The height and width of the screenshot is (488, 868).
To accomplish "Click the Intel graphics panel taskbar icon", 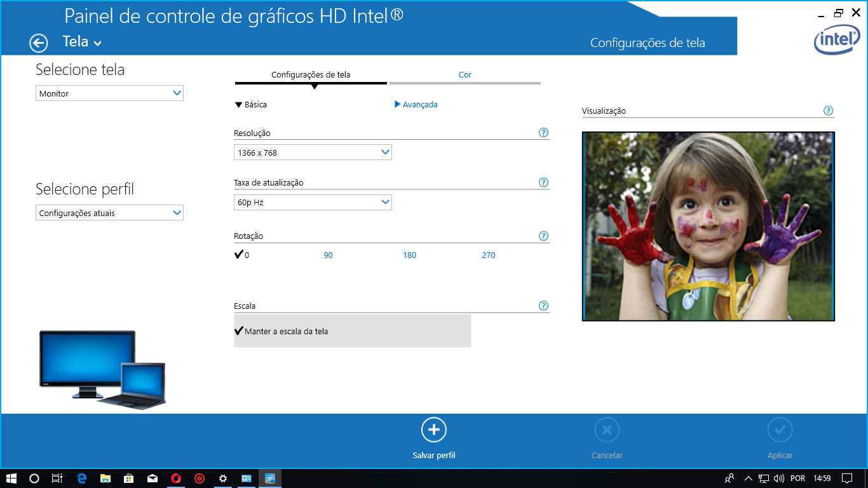I will (x=270, y=478).
